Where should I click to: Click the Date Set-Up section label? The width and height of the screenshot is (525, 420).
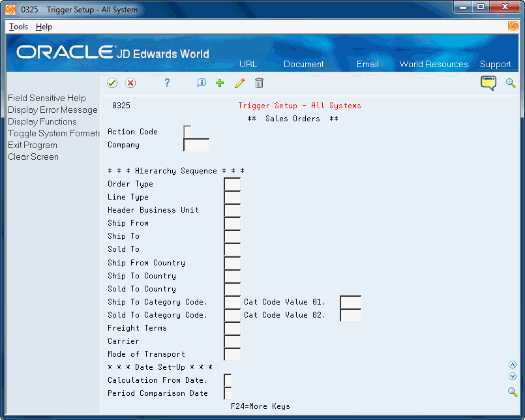point(160,367)
